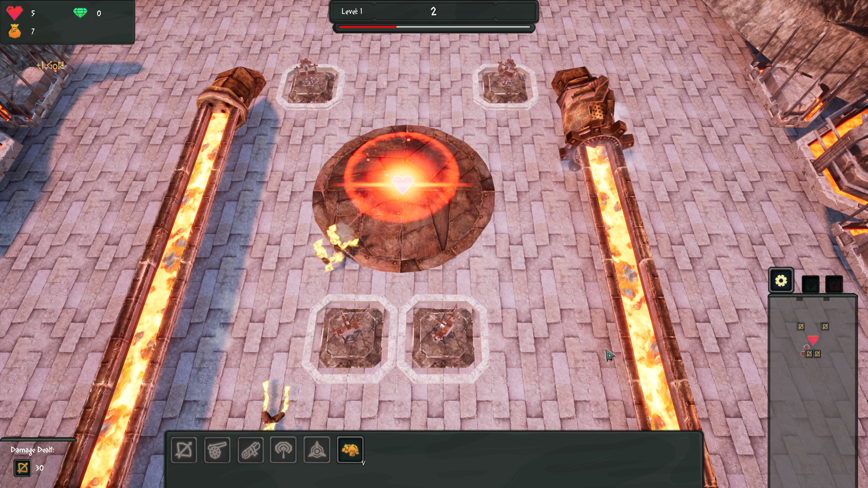Expand the build bar with the small chevron
This screenshot has width=868, height=488.
point(364,463)
